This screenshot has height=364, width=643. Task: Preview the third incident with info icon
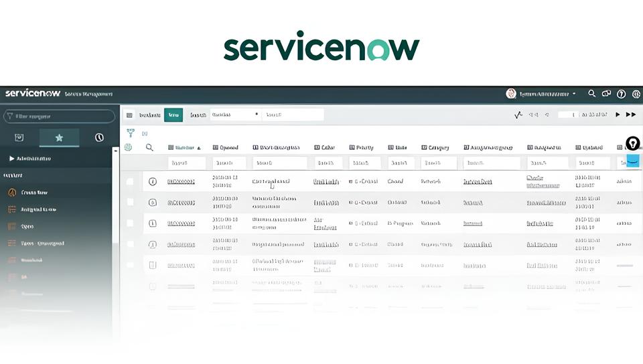point(153,223)
